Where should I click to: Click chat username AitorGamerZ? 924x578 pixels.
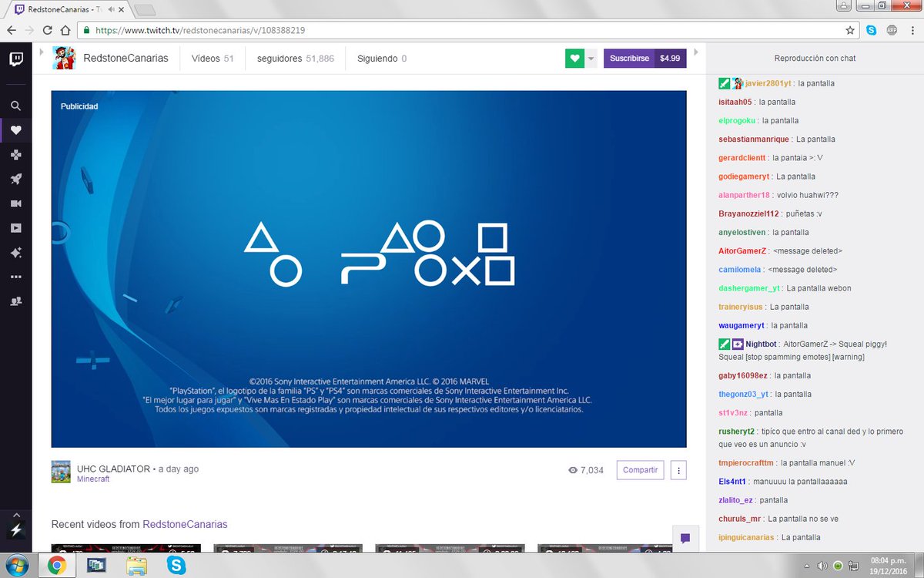click(x=742, y=250)
